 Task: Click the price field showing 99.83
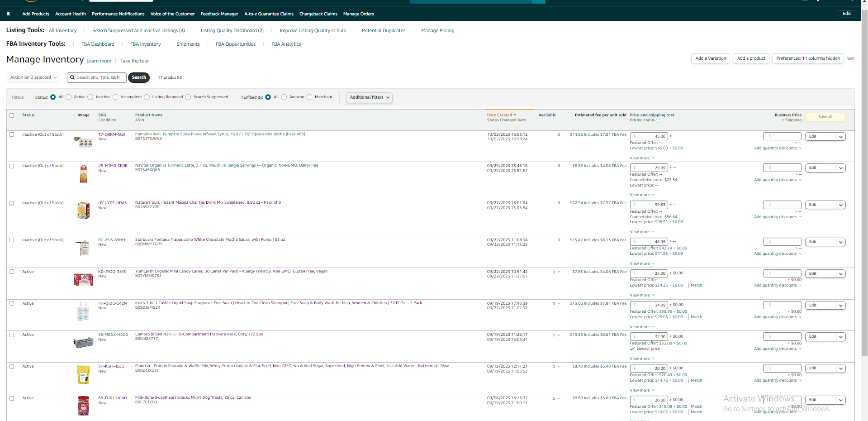649,205
